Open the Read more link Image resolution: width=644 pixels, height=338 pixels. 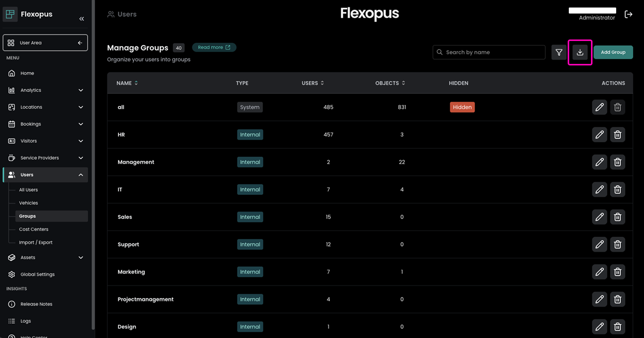[214, 47]
